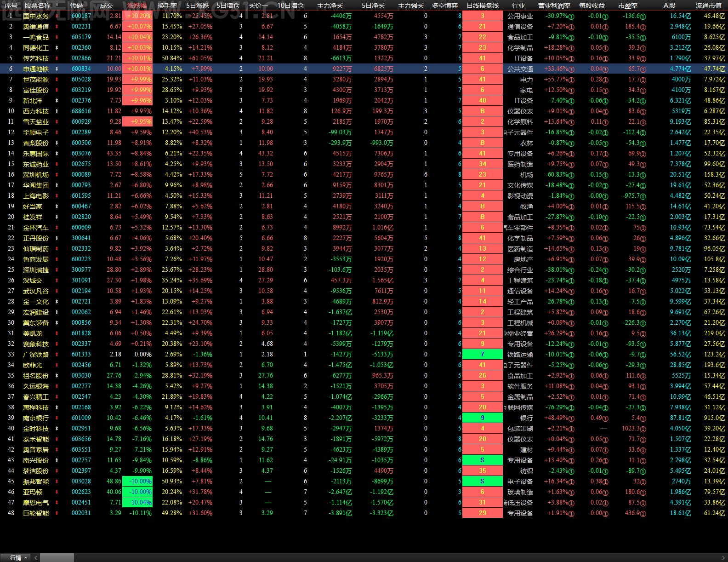The image size is (728, 562).
Task: Click the marker icon beside 美凯龙
Action: click(x=57, y=333)
